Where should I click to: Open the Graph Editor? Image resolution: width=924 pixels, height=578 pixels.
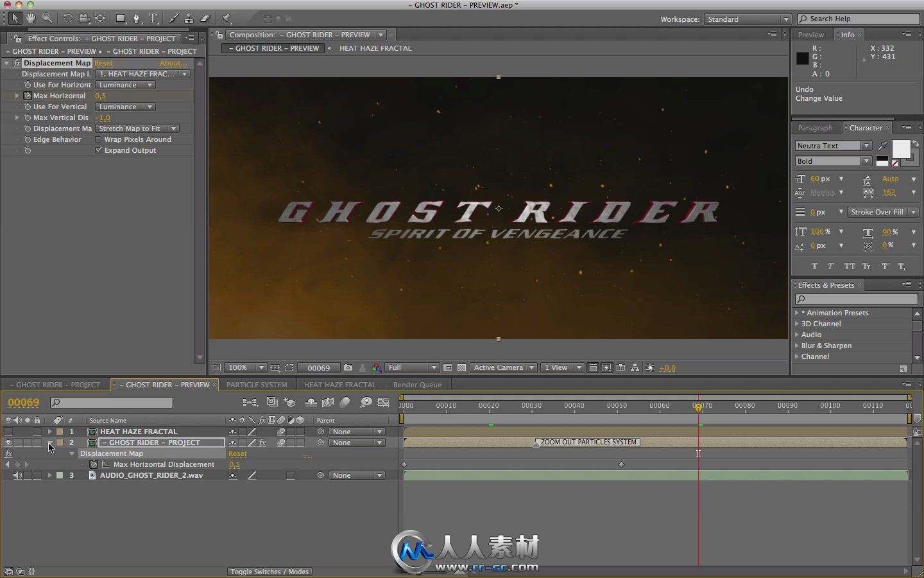pos(384,403)
